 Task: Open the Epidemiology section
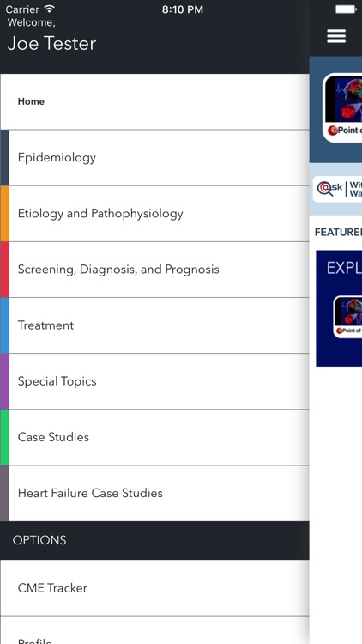tap(154, 158)
